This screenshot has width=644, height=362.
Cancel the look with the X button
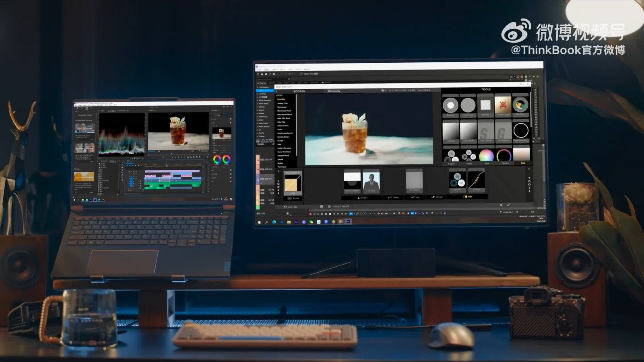tap(501, 205)
